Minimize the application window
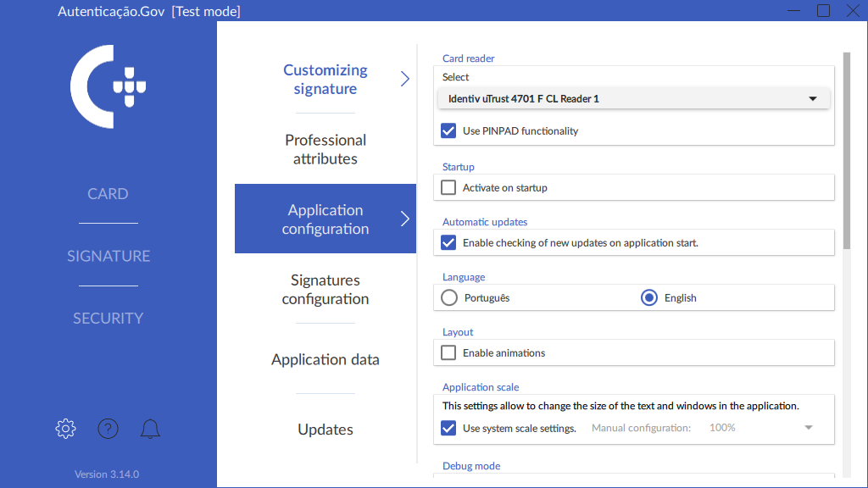This screenshot has width=868, height=488. pyautogui.click(x=793, y=11)
